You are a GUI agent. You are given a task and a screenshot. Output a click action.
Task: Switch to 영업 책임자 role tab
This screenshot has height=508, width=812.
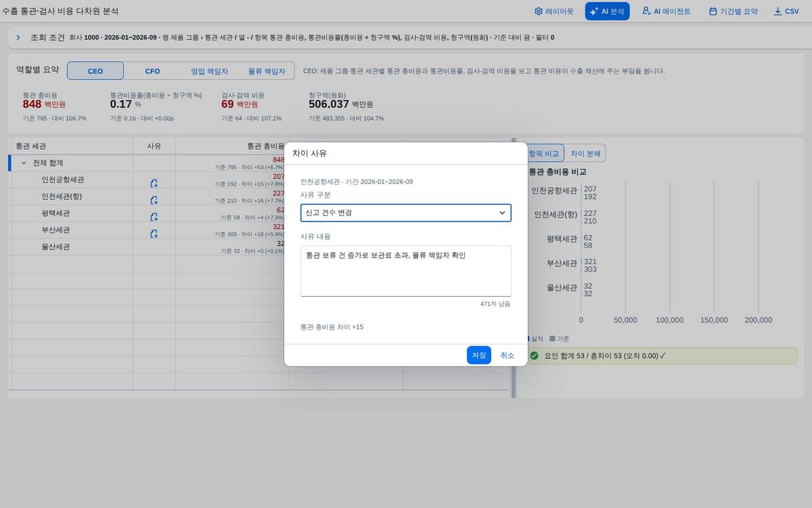pos(209,71)
